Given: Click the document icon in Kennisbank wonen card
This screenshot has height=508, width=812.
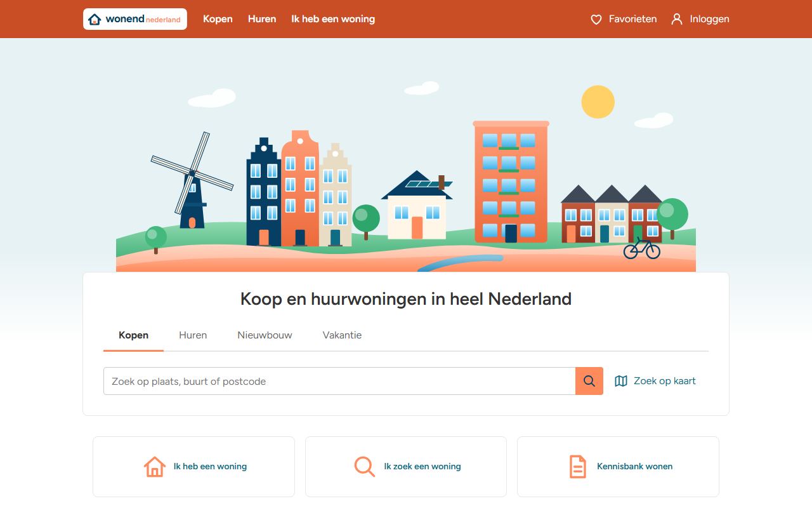Looking at the screenshot, I should (577, 467).
